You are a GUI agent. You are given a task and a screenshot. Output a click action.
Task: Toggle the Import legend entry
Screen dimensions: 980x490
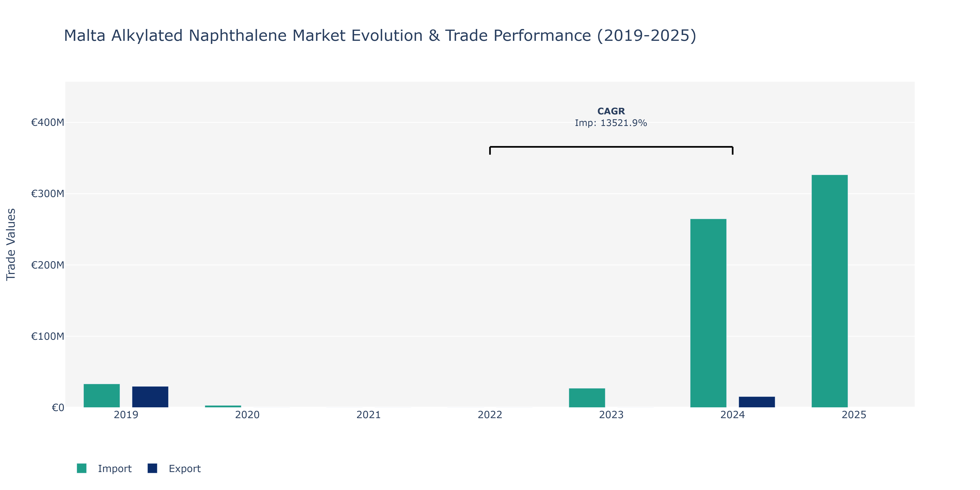(104, 468)
